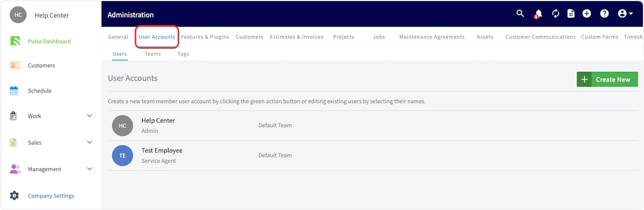Expand the Sales sidebar chevron

[90, 142]
